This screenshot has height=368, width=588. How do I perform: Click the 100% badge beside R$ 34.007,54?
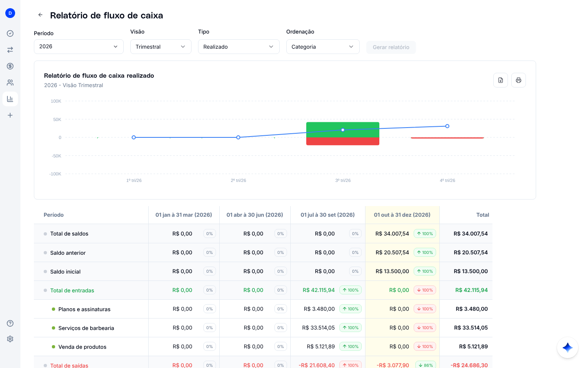425,234
